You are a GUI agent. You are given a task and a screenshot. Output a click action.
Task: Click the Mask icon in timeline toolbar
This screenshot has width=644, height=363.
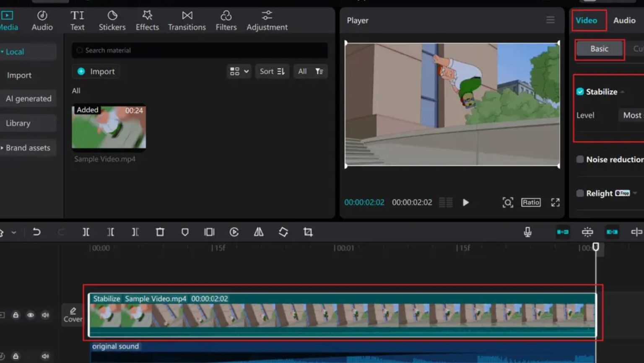(185, 232)
